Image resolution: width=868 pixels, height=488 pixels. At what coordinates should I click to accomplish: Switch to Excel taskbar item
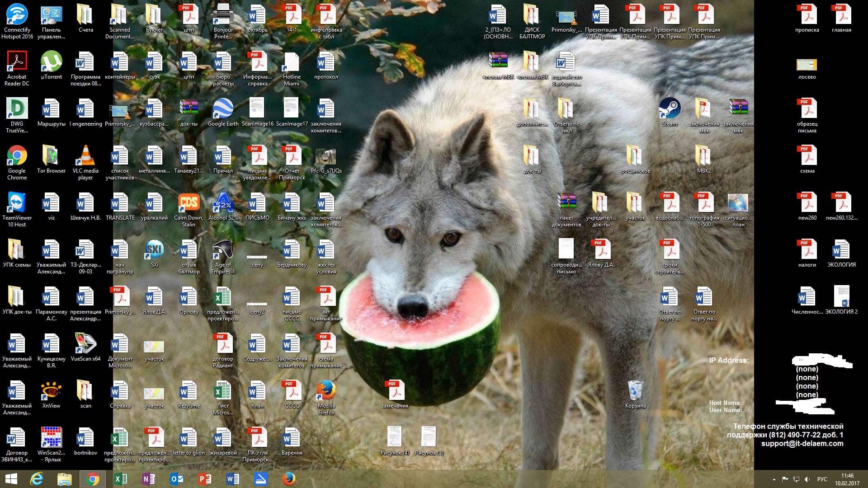pyautogui.click(x=120, y=479)
